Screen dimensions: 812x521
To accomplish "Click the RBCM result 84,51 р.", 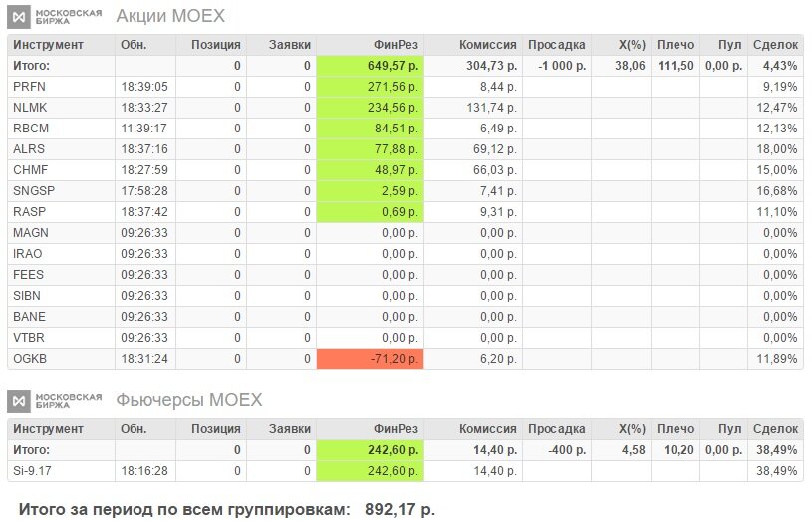I will click(397, 129).
